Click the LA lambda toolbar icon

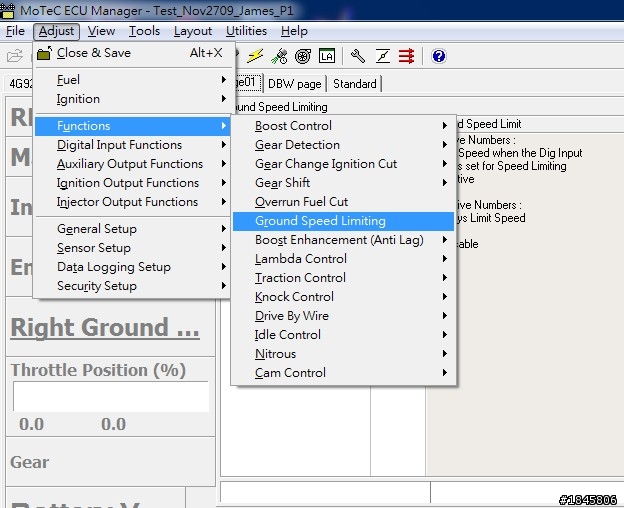click(x=327, y=56)
